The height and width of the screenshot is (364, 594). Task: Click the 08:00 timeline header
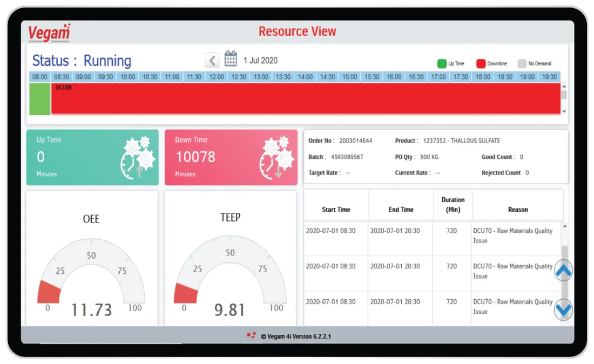40,77
